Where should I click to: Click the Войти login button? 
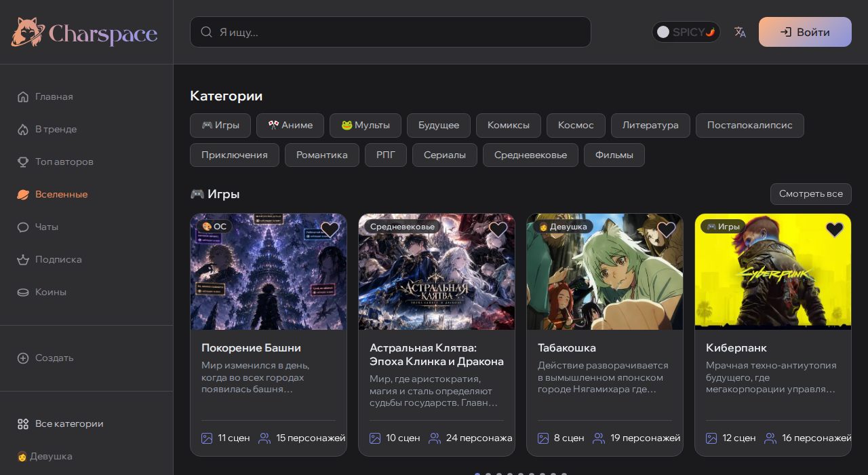[x=805, y=32]
